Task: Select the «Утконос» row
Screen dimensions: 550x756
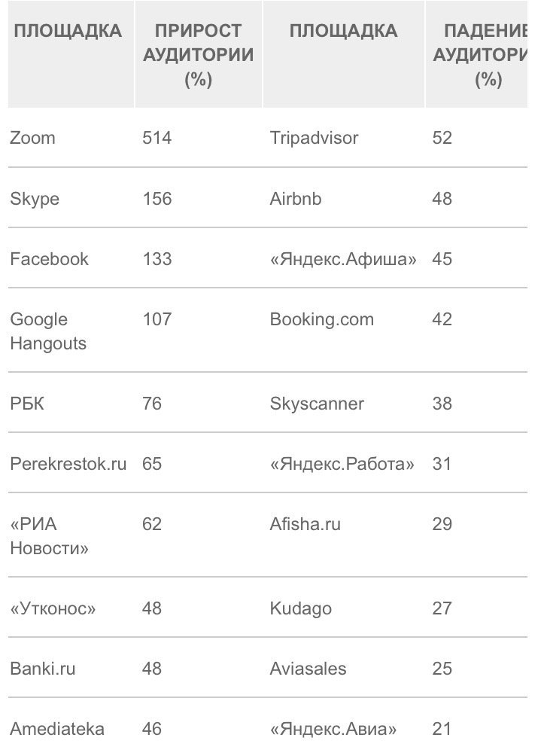Action: click(x=53, y=608)
